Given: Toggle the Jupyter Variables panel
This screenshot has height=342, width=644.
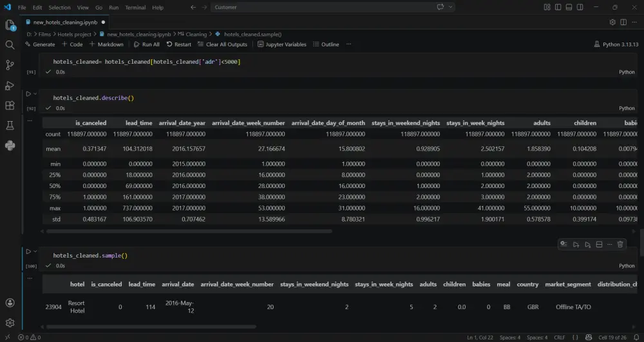Looking at the screenshot, I should pyautogui.click(x=282, y=44).
